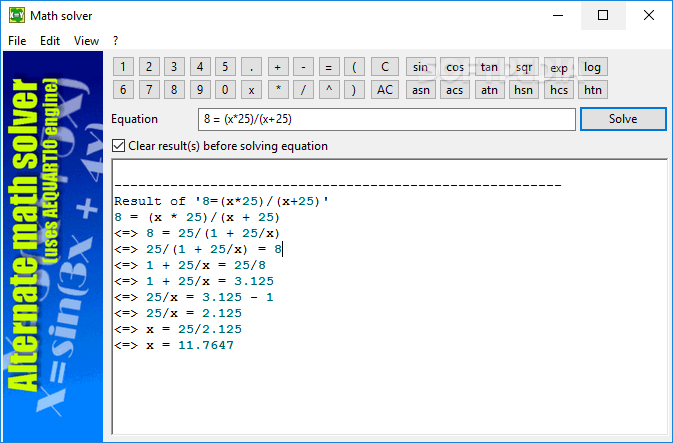Insert the sin function
673x443 pixels.
421,67
